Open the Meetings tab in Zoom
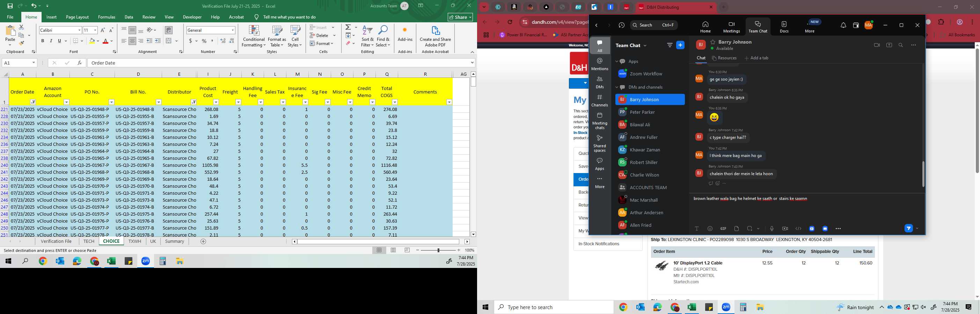Screen dimensions: 980x314 [x=731, y=27]
